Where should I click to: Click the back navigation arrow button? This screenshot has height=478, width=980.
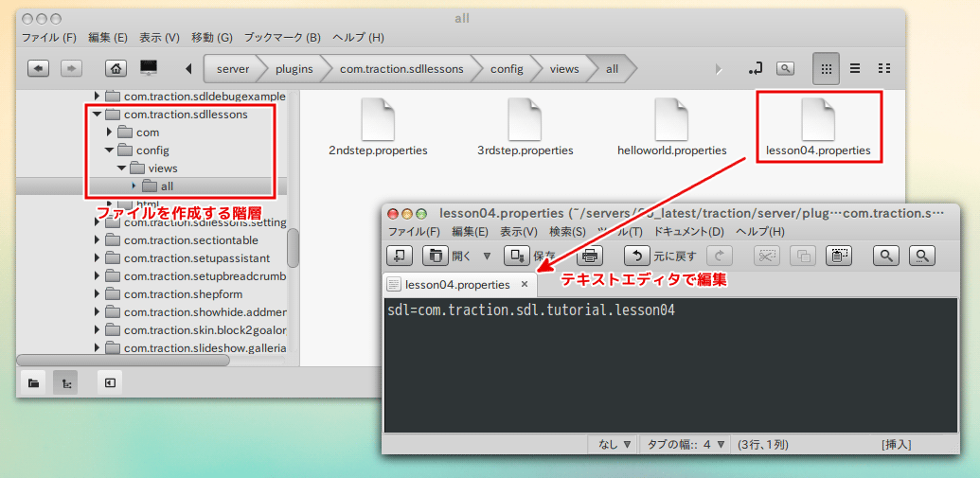(x=38, y=68)
